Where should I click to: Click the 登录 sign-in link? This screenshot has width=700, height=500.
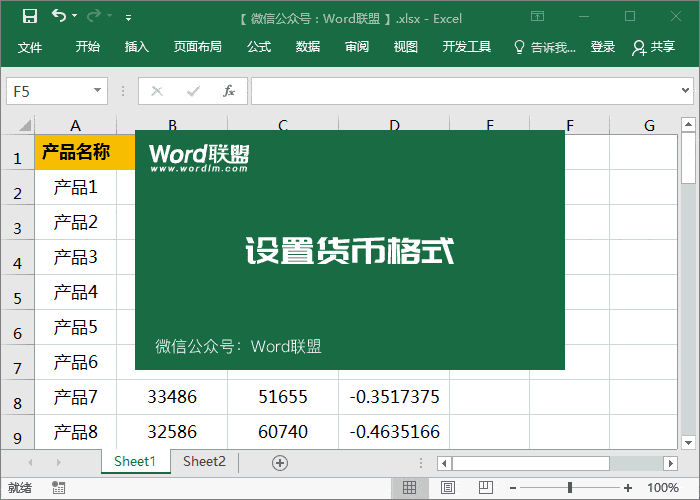tap(603, 46)
